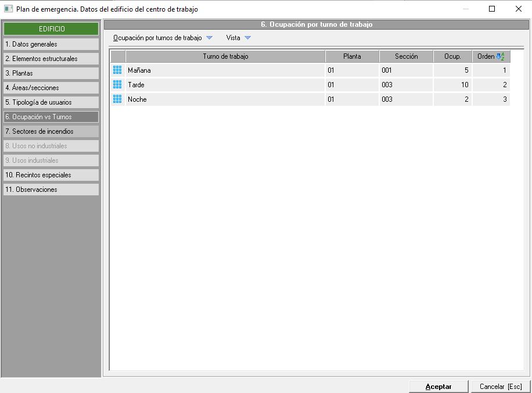Click the sort icon in Orden column header
This screenshot has height=393, width=532.
(x=500, y=56)
